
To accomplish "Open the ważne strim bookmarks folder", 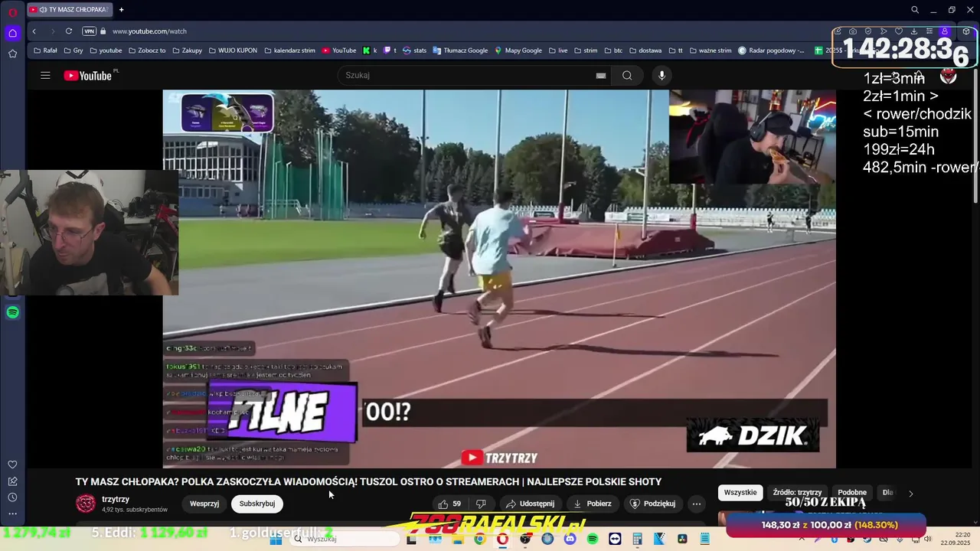I will 711,51.
